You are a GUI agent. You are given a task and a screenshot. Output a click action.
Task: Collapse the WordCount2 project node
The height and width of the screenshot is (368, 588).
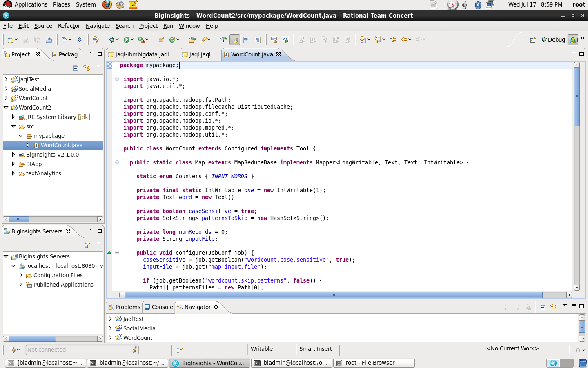point(6,108)
